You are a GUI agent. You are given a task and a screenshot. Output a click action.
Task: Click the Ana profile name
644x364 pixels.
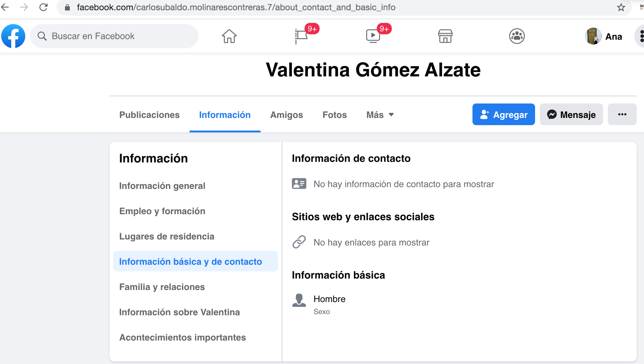(614, 36)
